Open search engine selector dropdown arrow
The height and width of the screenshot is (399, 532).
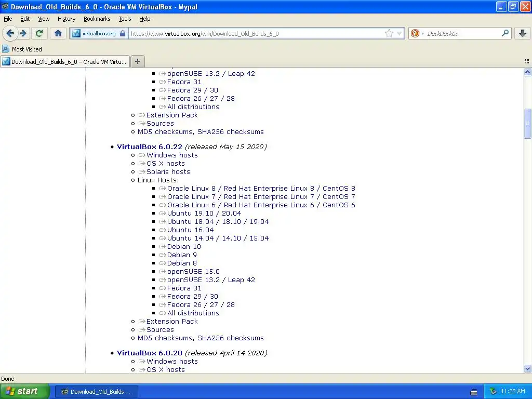(x=422, y=33)
